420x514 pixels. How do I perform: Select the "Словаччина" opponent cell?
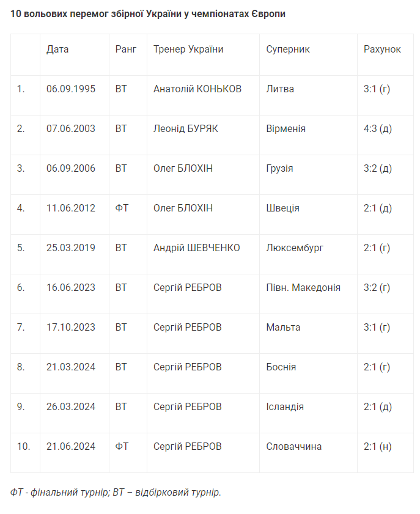pyautogui.click(x=294, y=447)
